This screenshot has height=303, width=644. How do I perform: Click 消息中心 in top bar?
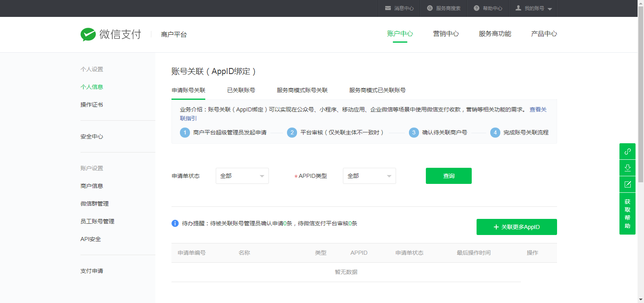point(404,8)
